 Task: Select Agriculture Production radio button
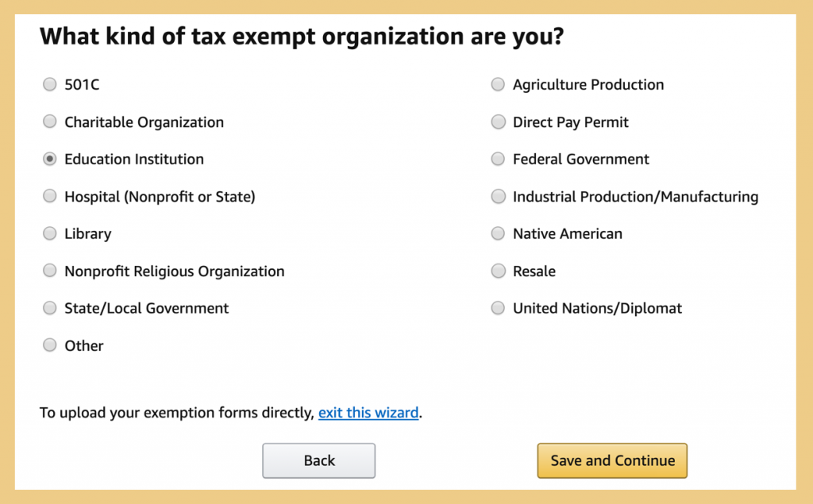(x=498, y=85)
